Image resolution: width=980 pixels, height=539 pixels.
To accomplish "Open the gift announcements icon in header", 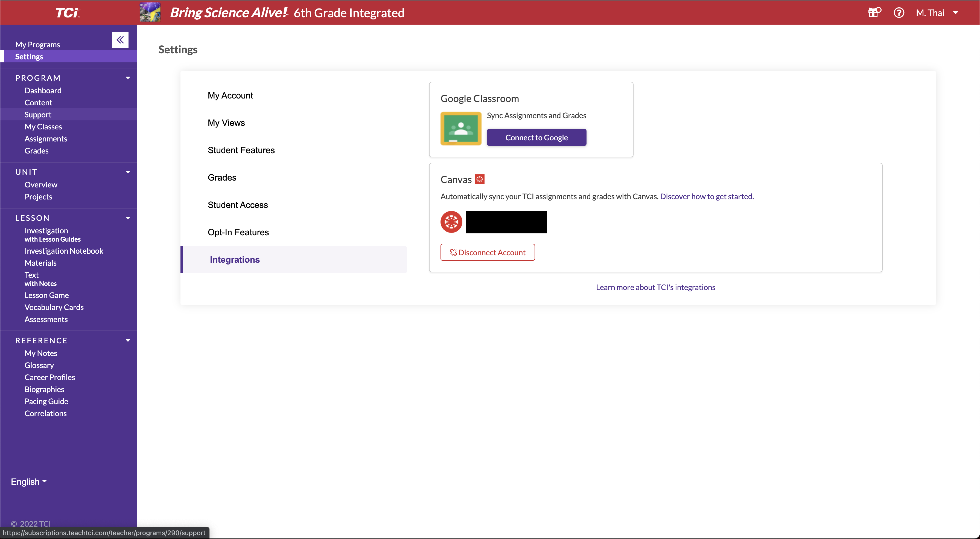I will point(874,13).
